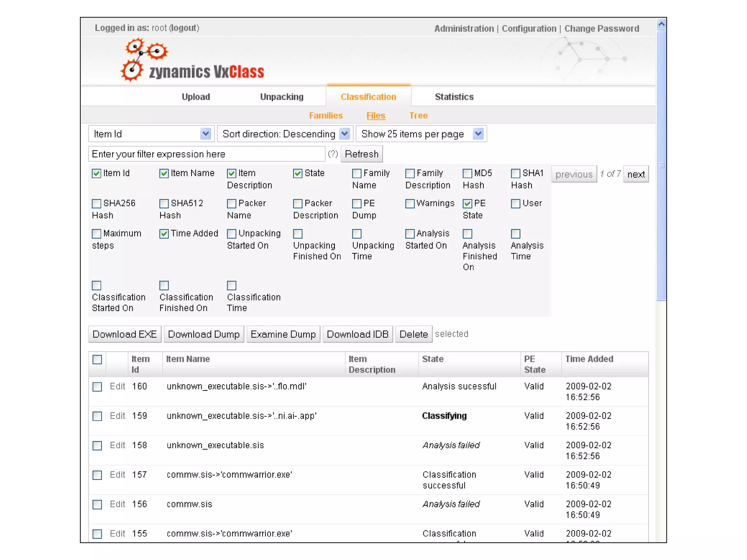This screenshot has width=747, height=560.
Task: Check the select-all checkbox in table header
Action: pyautogui.click(x=97, y=360)
